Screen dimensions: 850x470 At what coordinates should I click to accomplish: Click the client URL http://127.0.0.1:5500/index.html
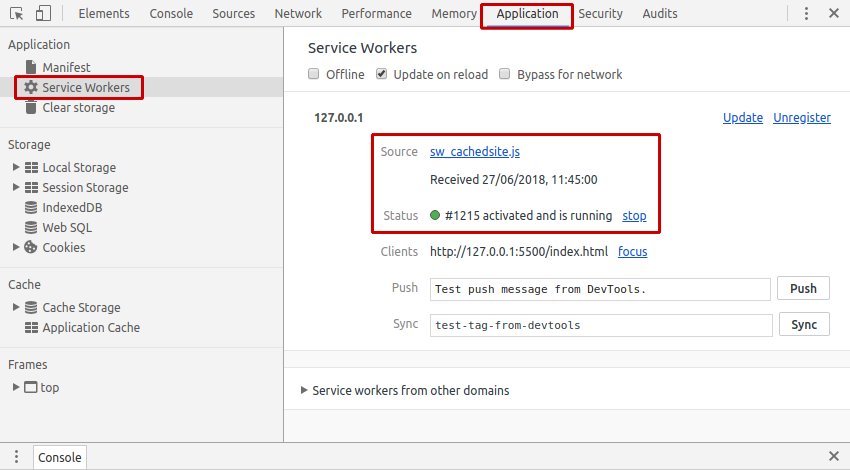(x=519, y=252)
